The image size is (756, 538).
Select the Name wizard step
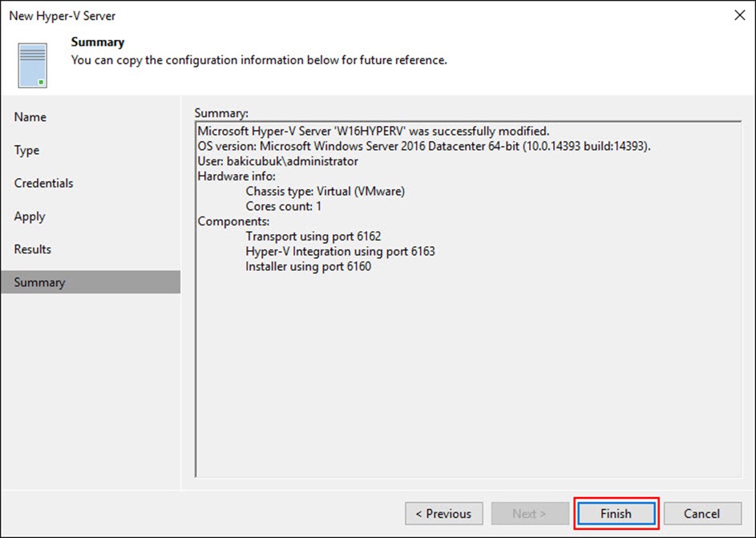tap(30, 117)
